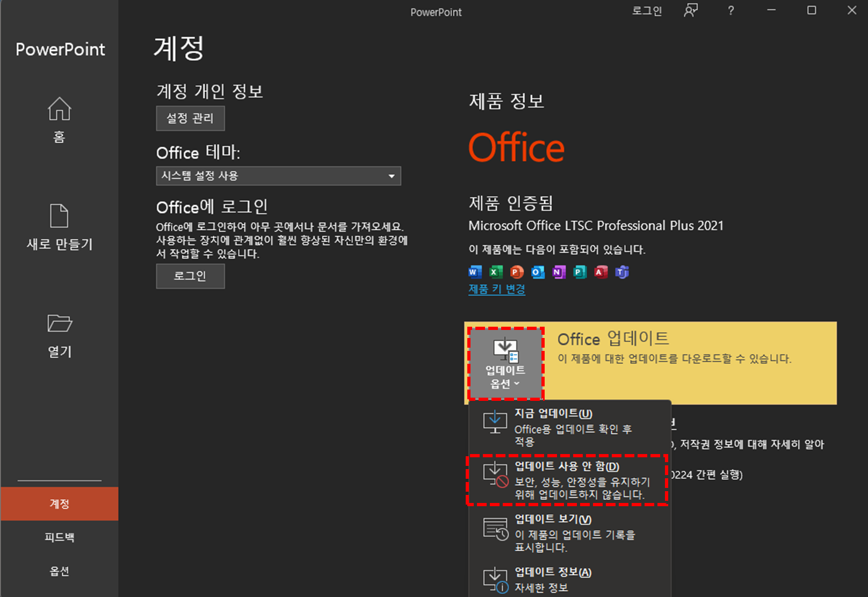Click the Excel app icon
The image size is (868, 597).
click(x=496, y=272)
